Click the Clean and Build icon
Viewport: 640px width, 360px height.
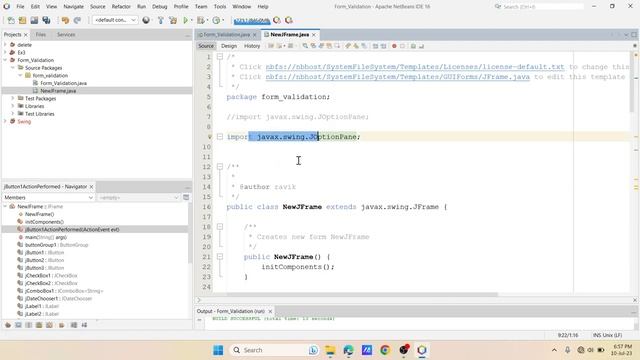point(173,20)
